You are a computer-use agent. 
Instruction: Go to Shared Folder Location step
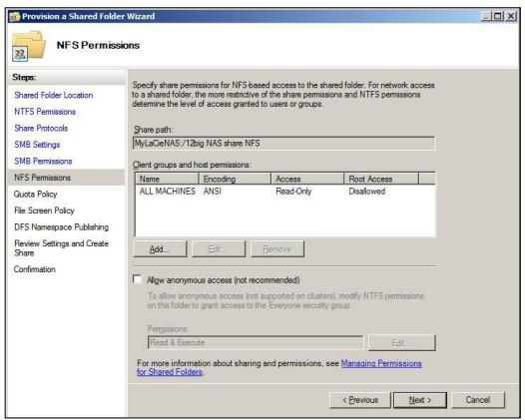[54, 95]
